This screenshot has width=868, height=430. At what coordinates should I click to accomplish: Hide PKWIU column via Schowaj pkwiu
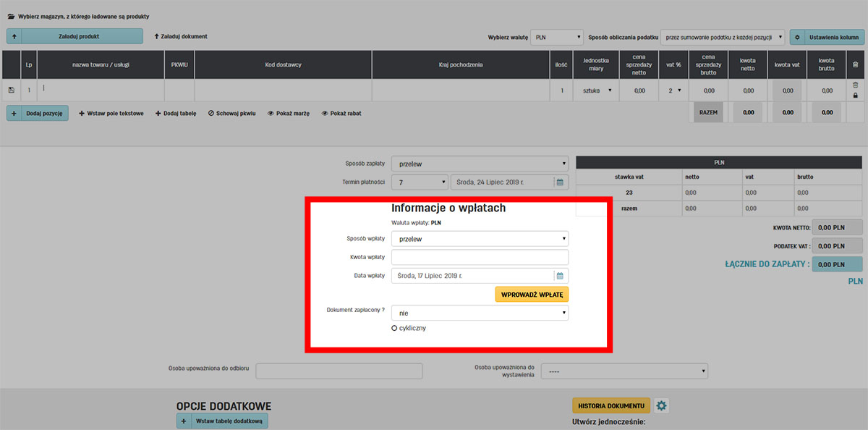[231, 114]
